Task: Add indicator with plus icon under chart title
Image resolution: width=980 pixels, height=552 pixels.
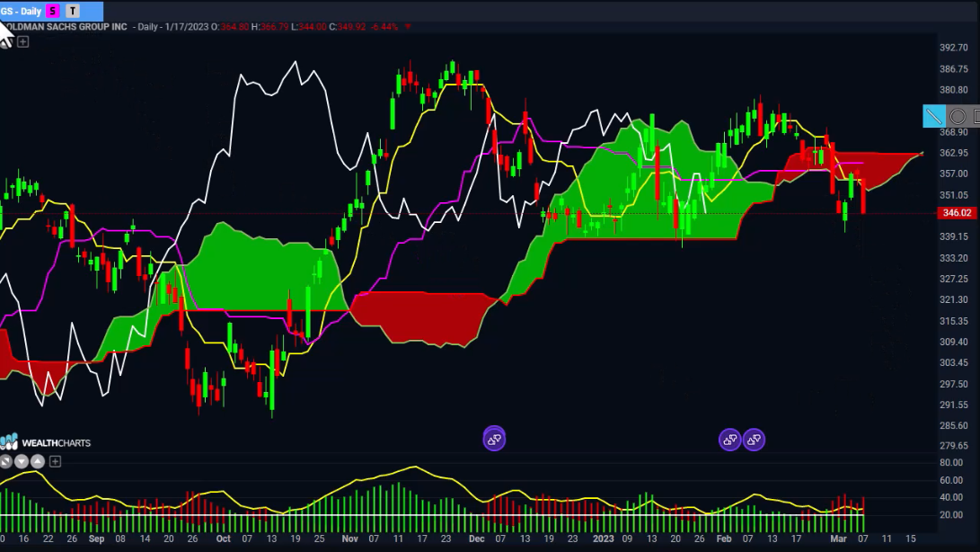Action: pyautogui.click(x=23, y=42)
